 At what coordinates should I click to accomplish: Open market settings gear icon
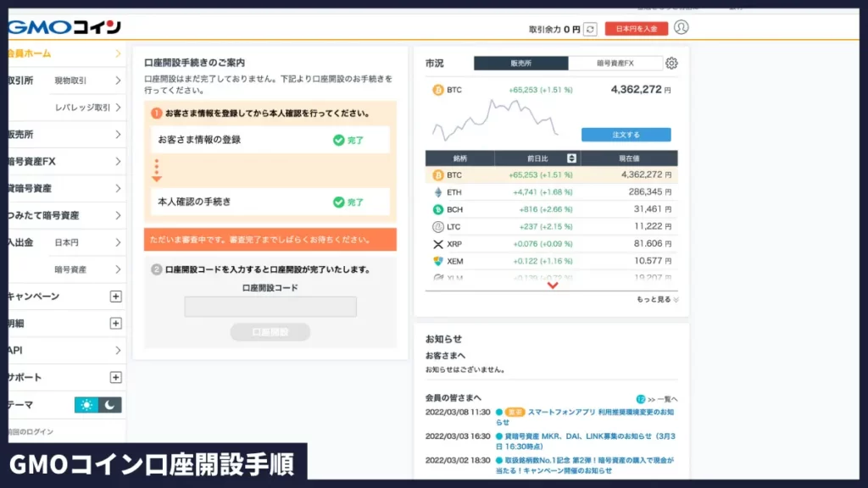click(x=671, y=63)
